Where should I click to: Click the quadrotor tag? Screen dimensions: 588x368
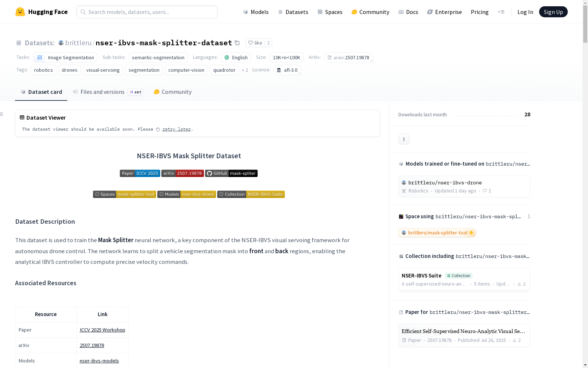coord(224,70)
